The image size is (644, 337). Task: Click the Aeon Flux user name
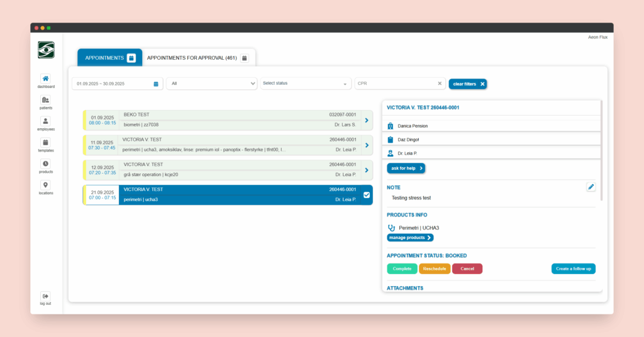(x=597, y=37)
